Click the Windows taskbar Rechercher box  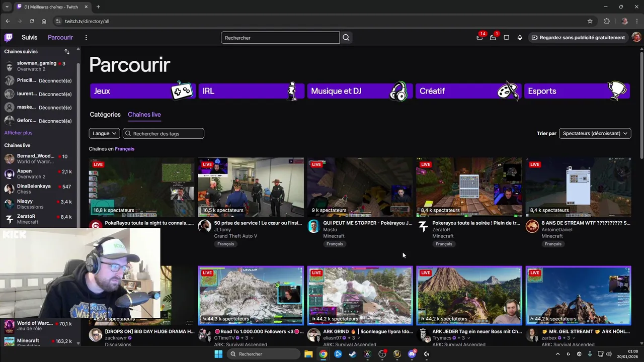pos(263,354)
